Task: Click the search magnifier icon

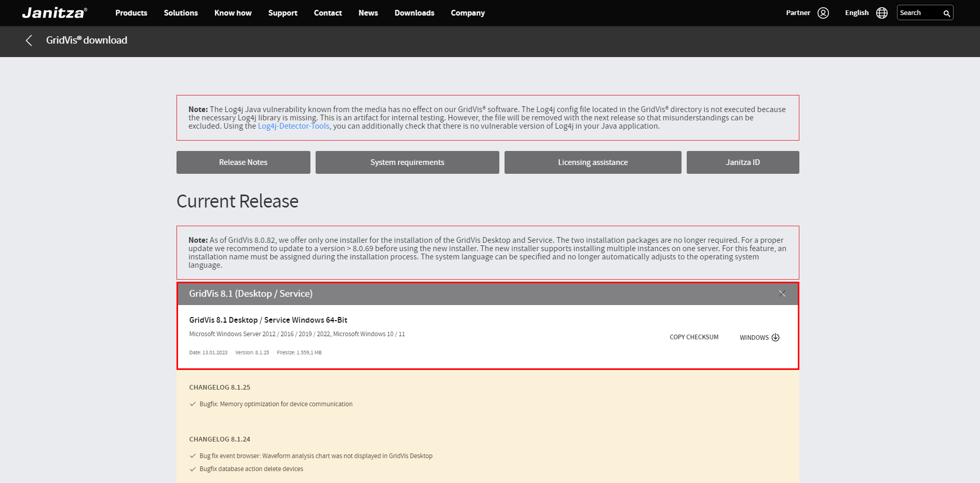Action: [x=947, y=13]
